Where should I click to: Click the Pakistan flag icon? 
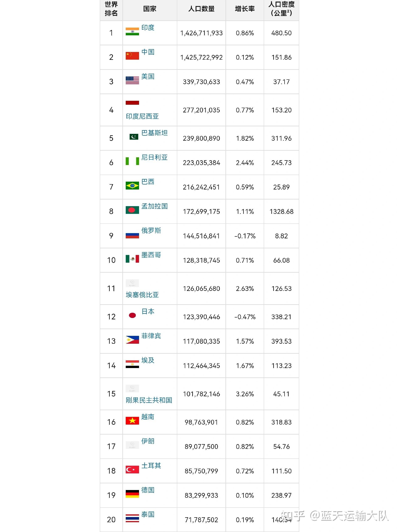click(x=134, y=137)
